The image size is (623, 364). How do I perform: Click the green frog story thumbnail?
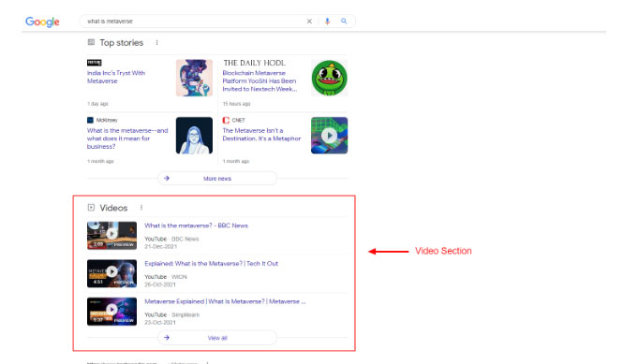pyautogui.click(x=329, y=78)
